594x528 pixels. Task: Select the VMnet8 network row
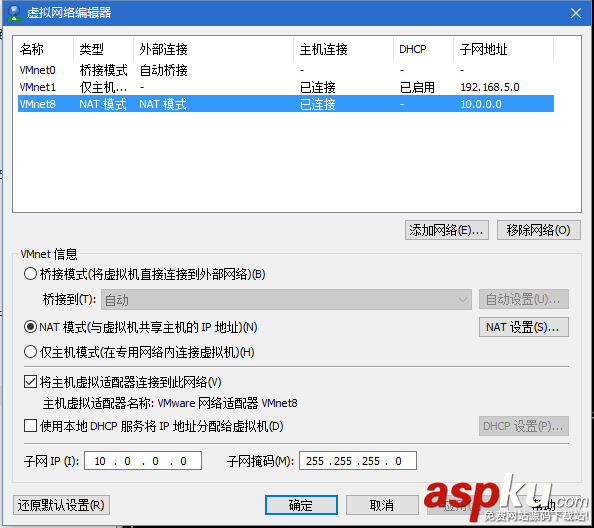click(286, 104)
